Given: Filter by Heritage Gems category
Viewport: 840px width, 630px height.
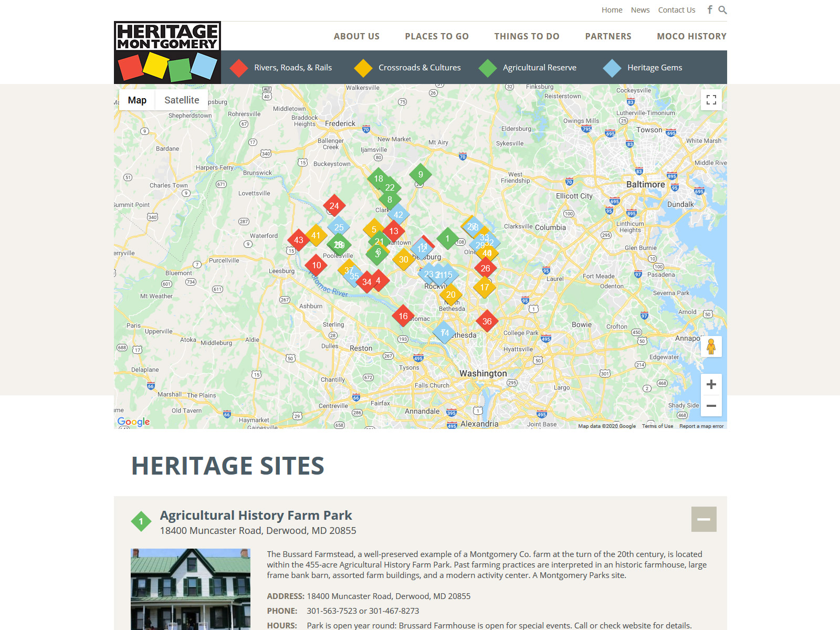Looking at the screenshot, I should click(643, 68).
